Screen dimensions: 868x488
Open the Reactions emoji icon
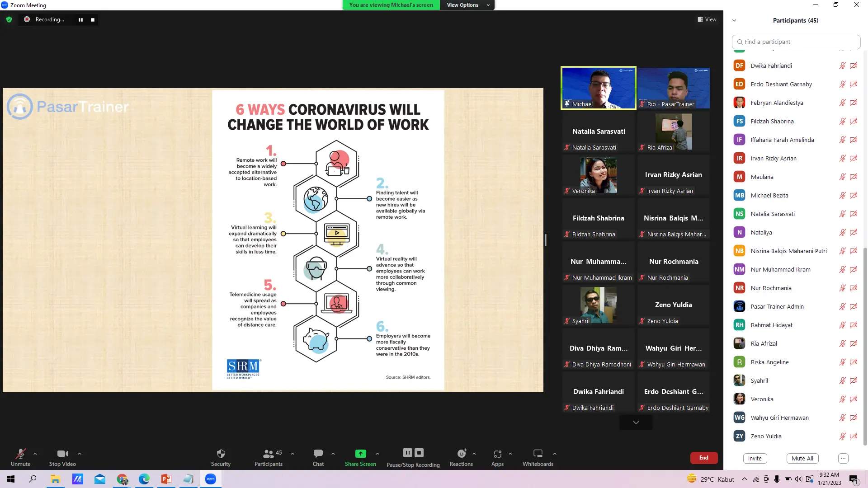pyautogui.click(x=461, y=454)
